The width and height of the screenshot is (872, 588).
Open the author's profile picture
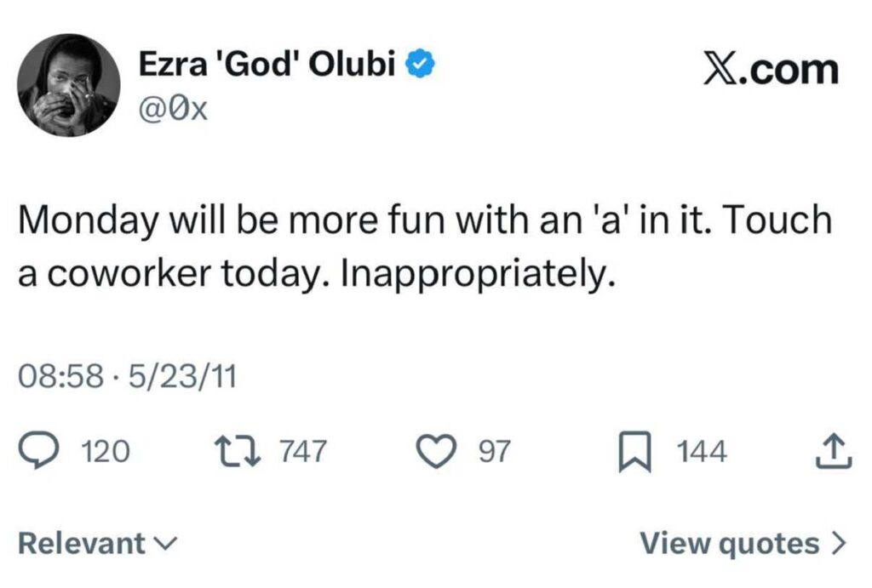click(67, 85)
